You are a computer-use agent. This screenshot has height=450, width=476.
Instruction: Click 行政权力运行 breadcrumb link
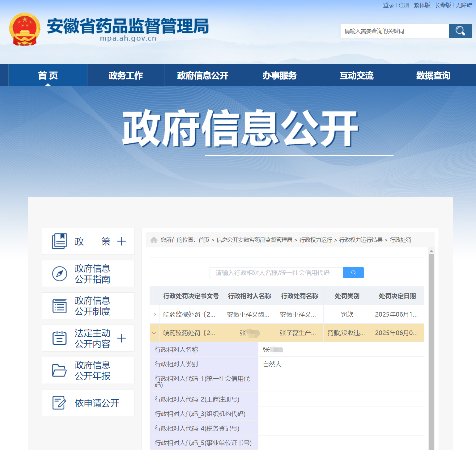[x=316, y=240]
